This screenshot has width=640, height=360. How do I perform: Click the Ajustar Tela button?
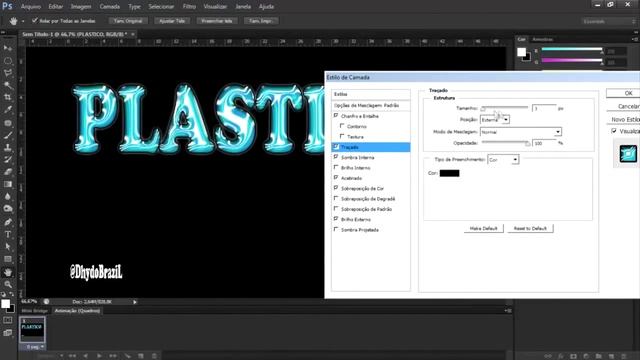(x=172, y=21)
